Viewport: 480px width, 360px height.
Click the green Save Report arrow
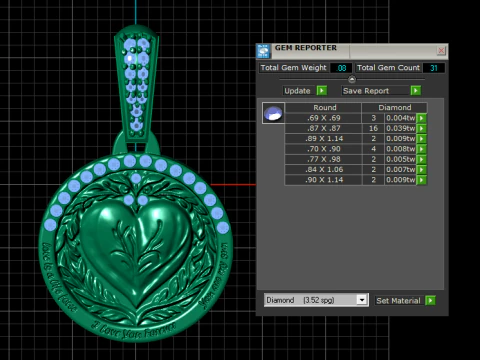416,91
